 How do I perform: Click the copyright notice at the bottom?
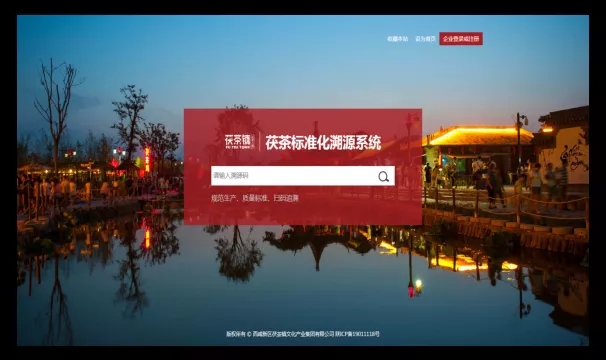click(303, 334)
